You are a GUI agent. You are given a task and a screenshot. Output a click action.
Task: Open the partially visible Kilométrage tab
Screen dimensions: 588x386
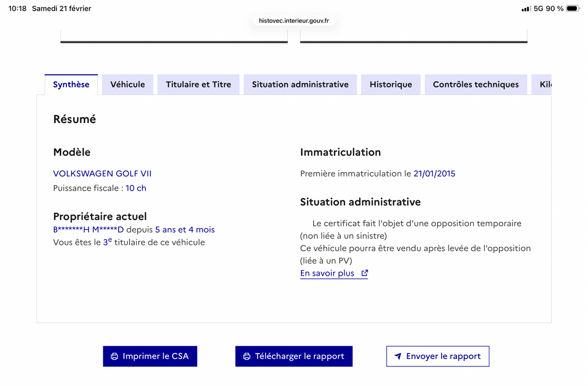click(x=541, y=84)
